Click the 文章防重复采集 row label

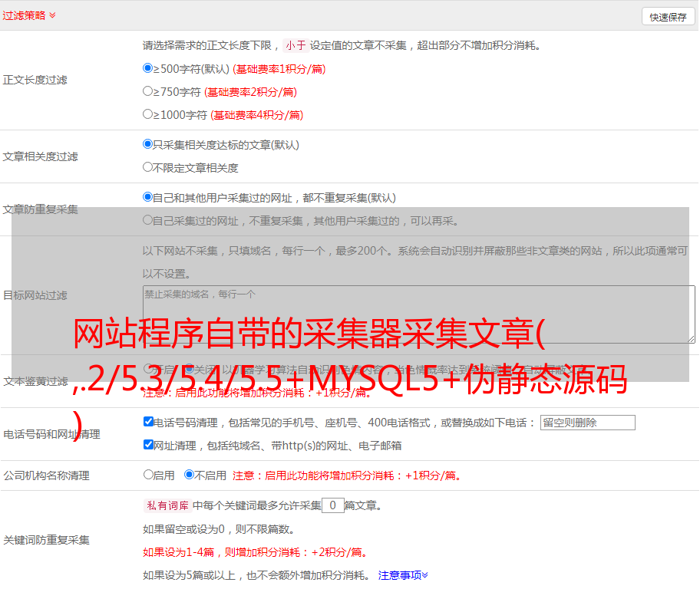(x=40, y=209)
